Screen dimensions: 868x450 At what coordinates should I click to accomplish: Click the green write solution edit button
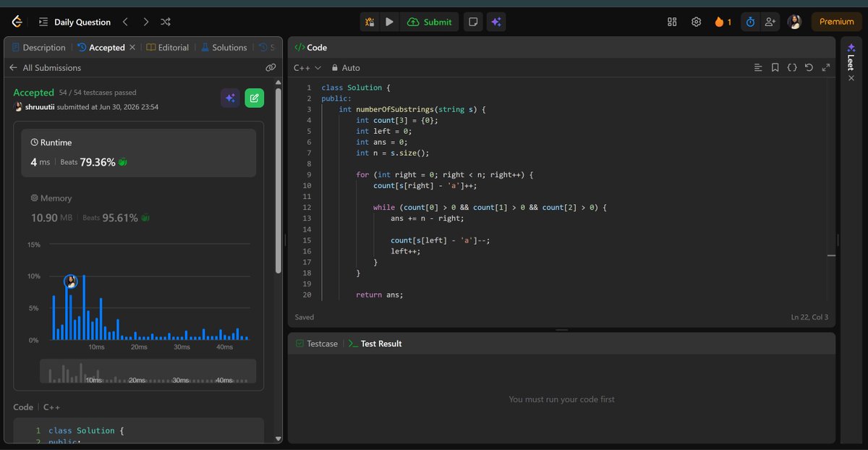pos(254,98)
